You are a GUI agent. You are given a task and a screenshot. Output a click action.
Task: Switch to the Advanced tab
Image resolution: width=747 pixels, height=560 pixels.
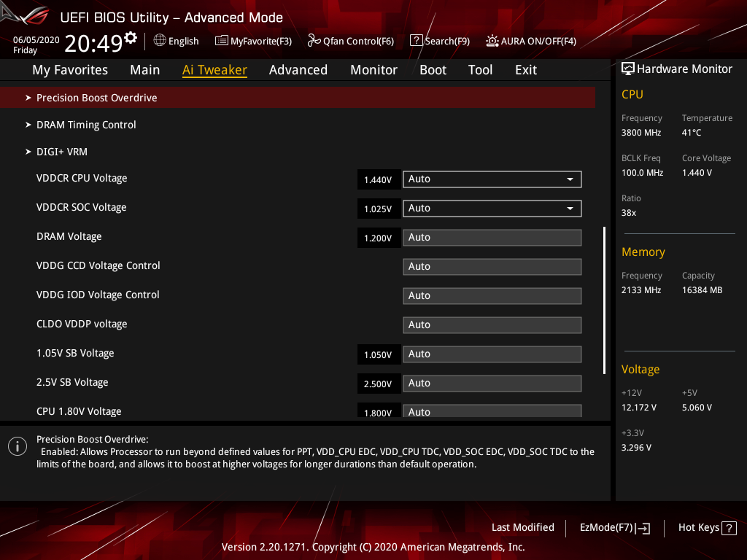click(x=298, y=70)
